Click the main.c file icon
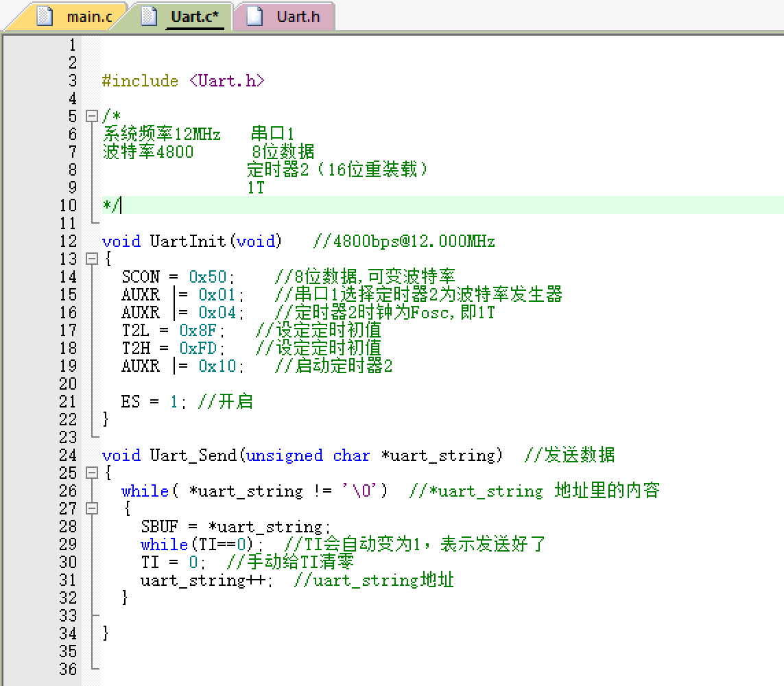 [x=45, y=16]
